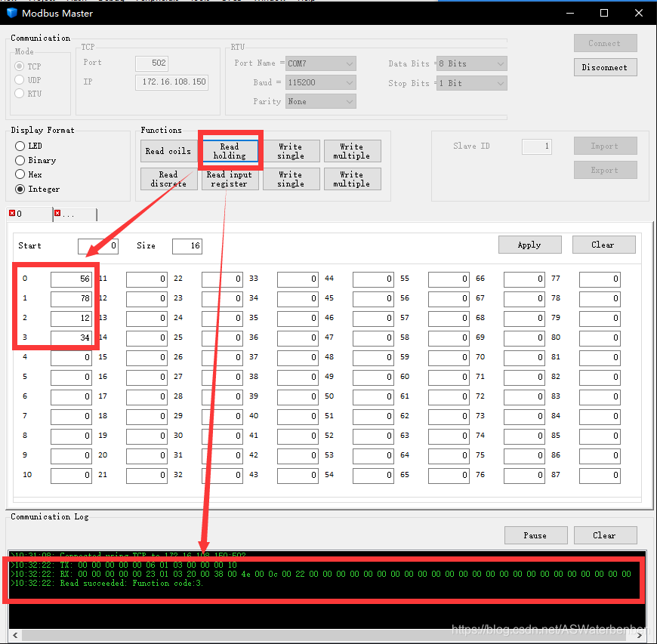Click the lower Write single button

[x=291, y=179]
